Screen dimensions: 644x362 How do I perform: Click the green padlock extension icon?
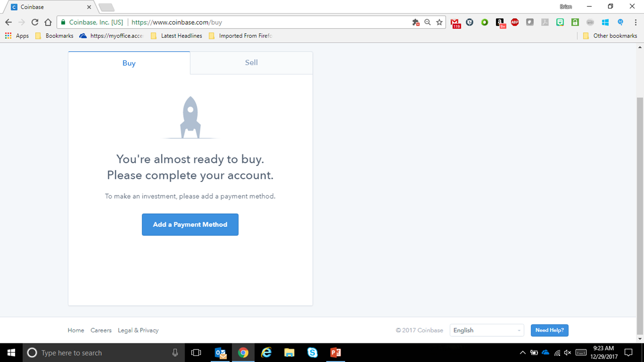point(575,23)
